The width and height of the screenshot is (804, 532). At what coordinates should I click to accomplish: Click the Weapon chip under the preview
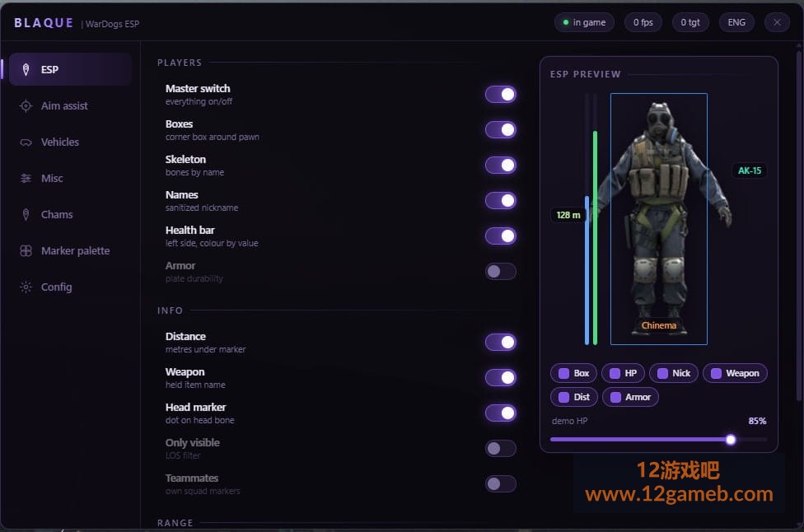pyautogui.click(x=735, y=373)
